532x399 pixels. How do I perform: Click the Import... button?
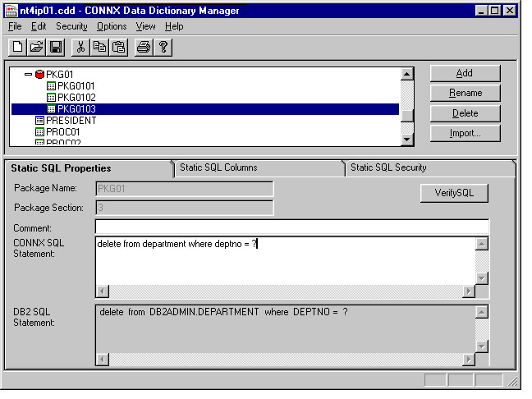tap(465, 133)
